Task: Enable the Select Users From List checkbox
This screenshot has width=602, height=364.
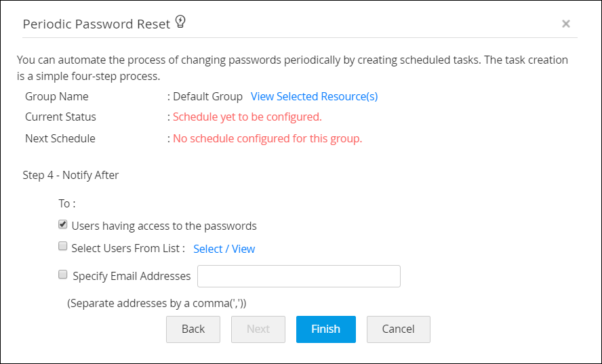Action: [63, 247]
